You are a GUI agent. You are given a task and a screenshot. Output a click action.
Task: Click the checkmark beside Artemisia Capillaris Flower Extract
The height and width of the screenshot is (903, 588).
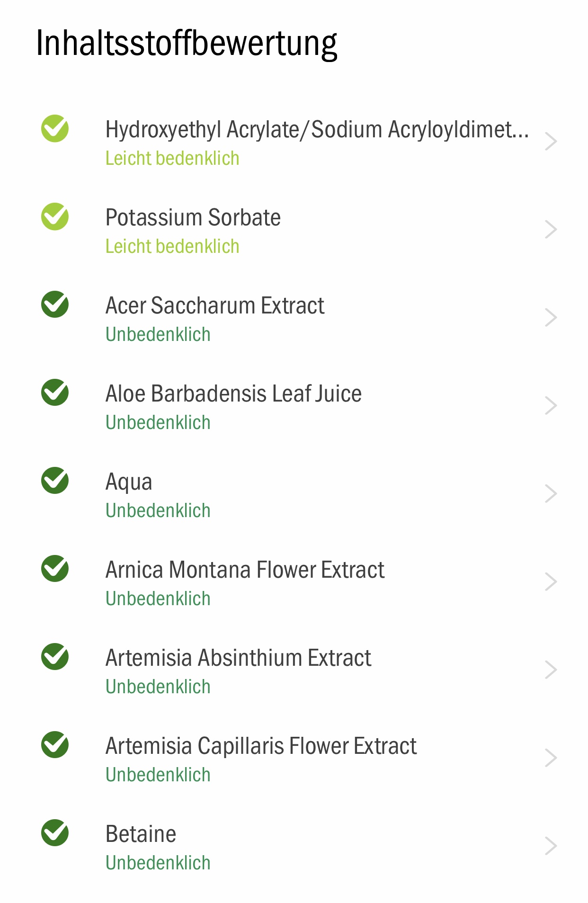point(55,745)
